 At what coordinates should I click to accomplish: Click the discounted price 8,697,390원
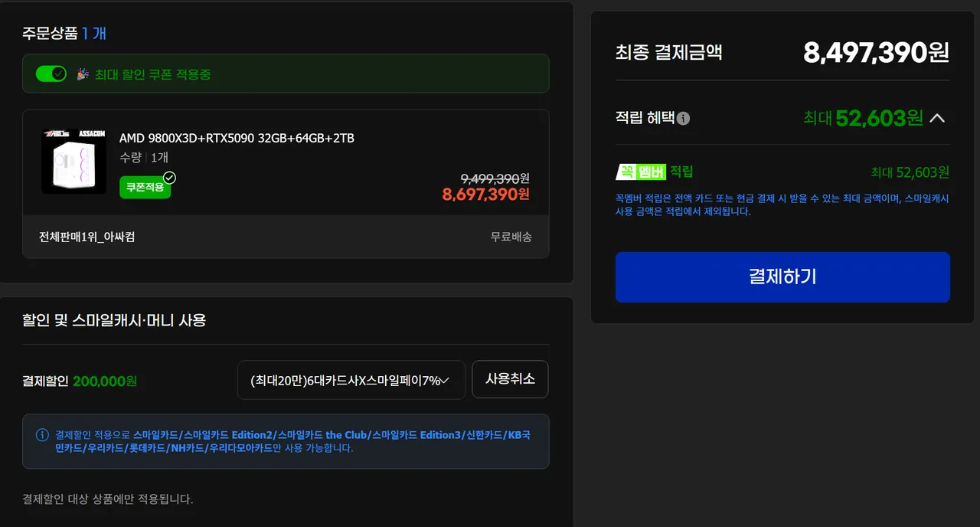click(485, 195)
